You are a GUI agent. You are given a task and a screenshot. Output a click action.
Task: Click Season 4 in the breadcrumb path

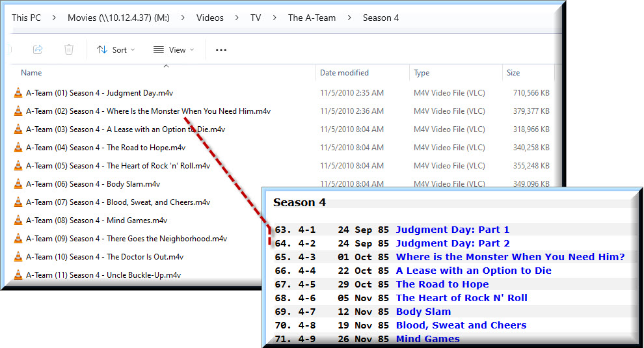[381, 18]
